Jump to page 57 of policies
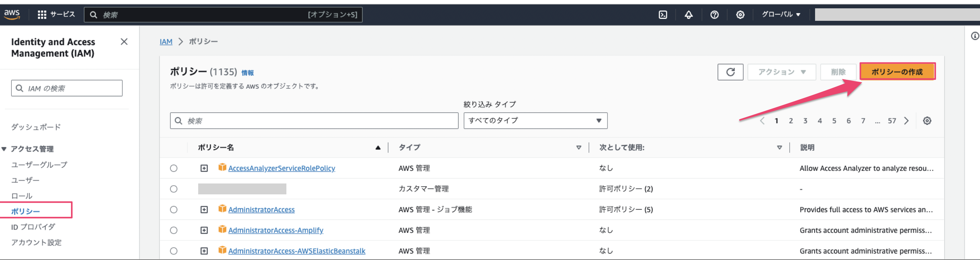The image size is (980, 260). click(x=892, y=120)
